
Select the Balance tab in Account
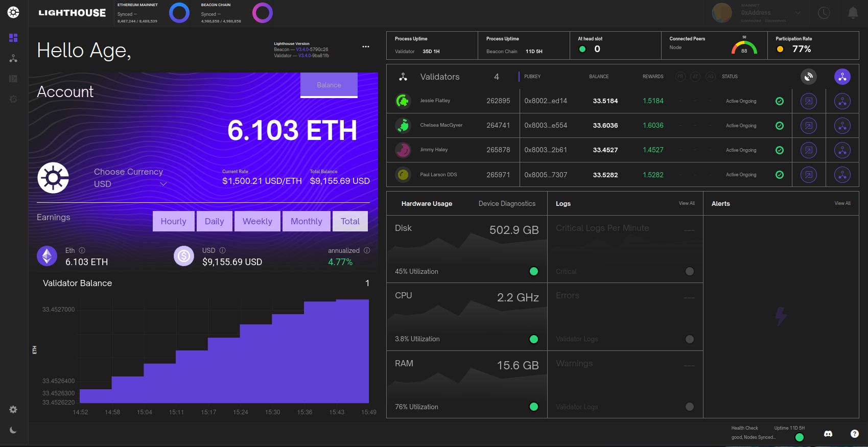click(x=329, y=85)
